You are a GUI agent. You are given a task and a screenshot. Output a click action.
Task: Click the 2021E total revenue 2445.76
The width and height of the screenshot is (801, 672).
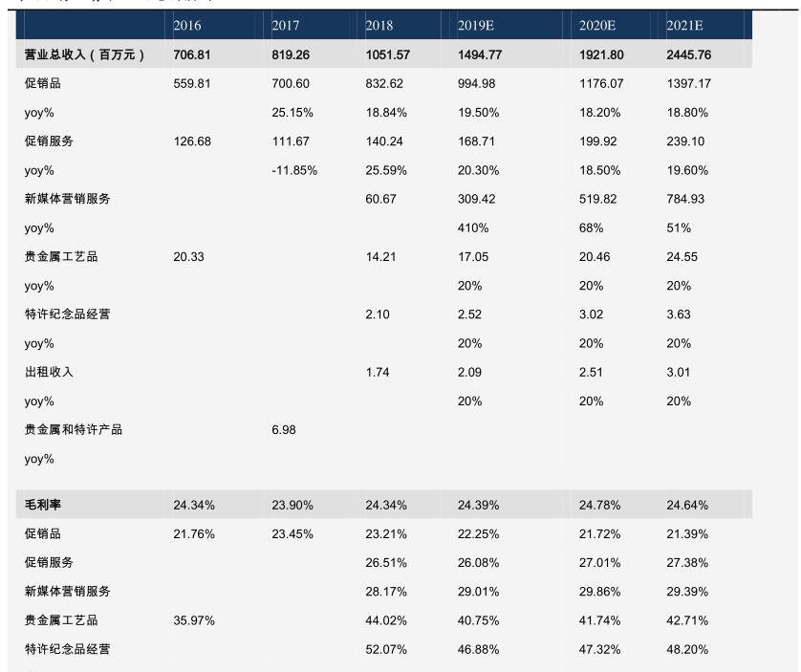point(689,54)
